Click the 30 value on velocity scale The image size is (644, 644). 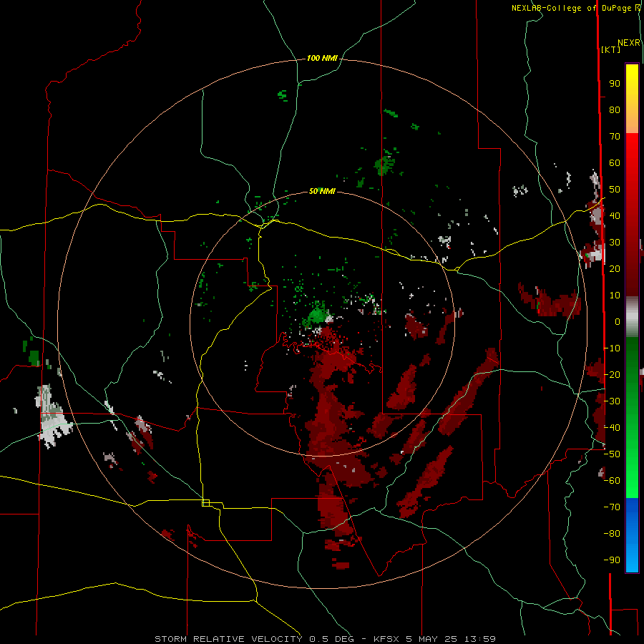[615, 243]
